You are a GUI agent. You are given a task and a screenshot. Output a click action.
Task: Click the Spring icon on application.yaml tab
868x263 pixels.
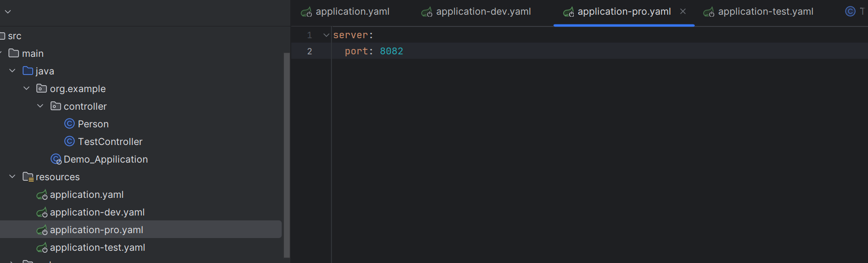[x=306, y=12]
